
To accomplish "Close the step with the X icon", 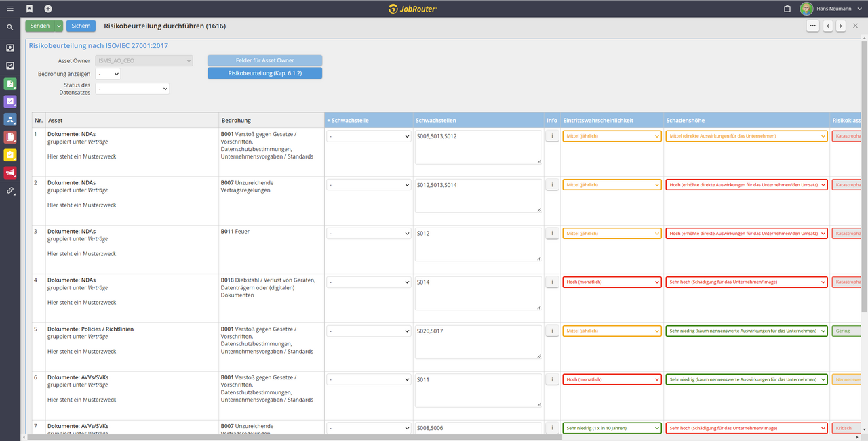I will [856, 26].
